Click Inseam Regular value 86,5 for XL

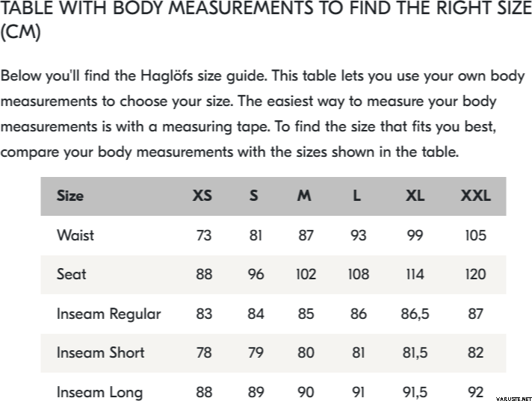(x=415, y=314)
